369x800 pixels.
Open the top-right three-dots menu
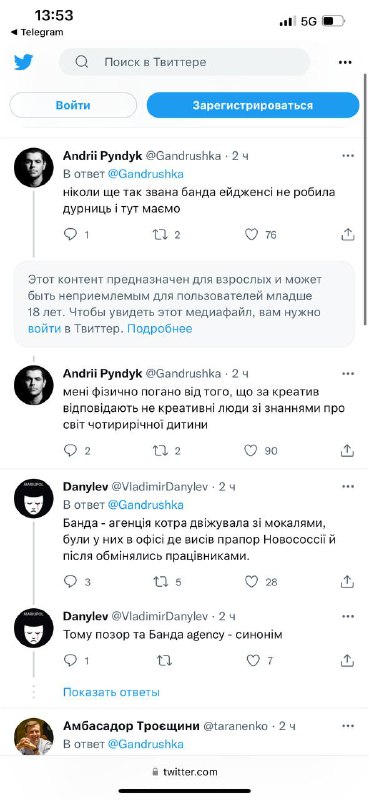tap(346, 62)
